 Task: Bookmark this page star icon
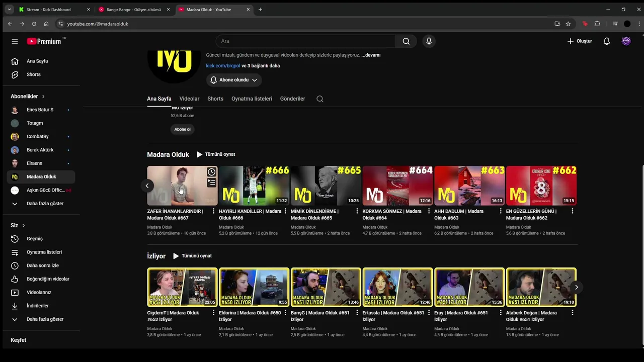(x=568, y=24)
